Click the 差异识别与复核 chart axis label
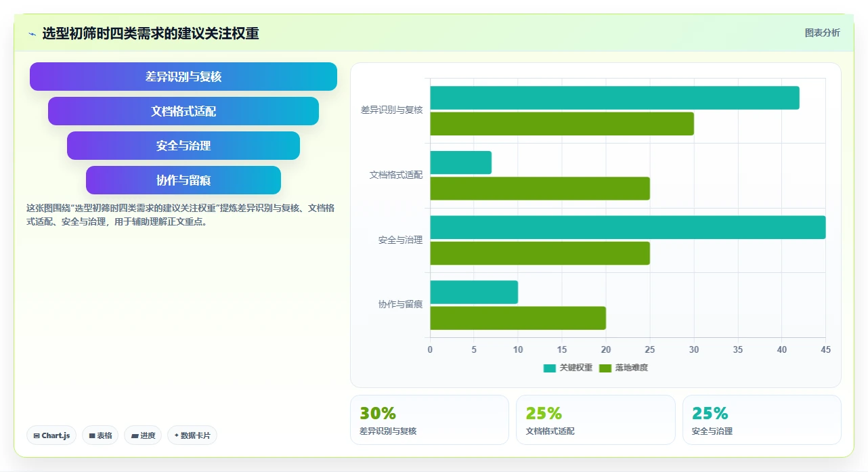Viewport: 868px width, 472px height. coord(391,110)
